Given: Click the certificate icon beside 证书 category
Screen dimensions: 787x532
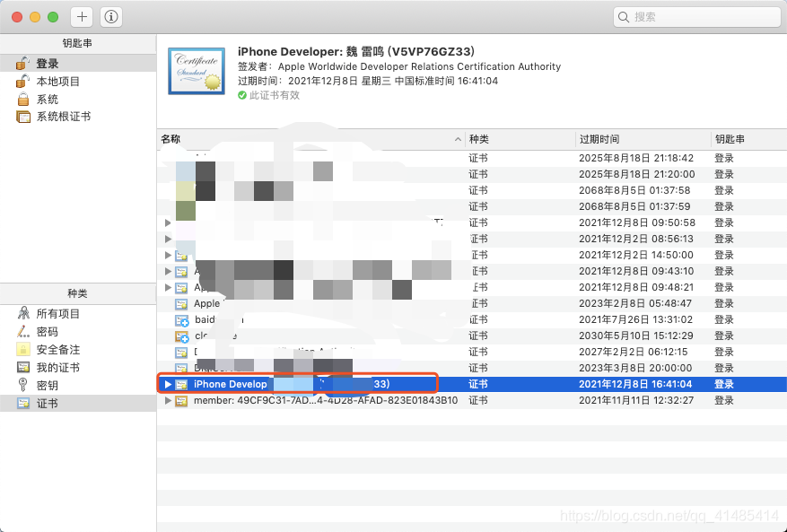Looking at the screenshot, I should [23, 403].
